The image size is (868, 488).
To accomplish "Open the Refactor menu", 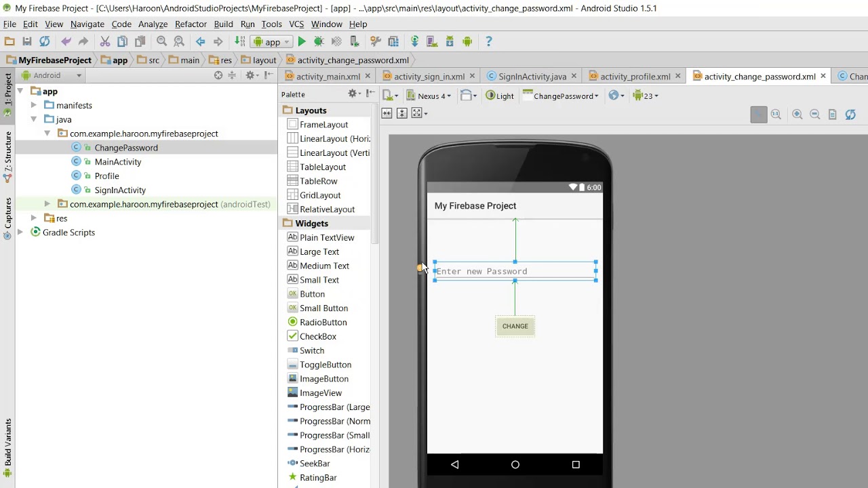I will (191, 24).
